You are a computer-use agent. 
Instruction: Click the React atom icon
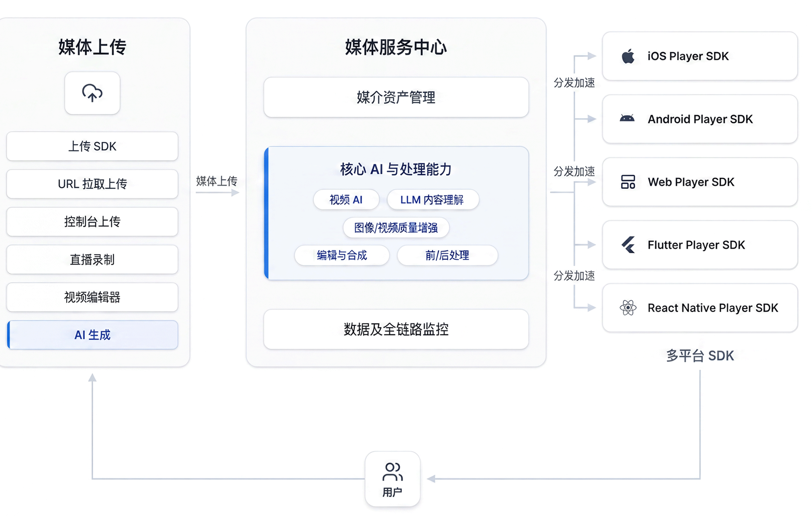coord(628,308)
